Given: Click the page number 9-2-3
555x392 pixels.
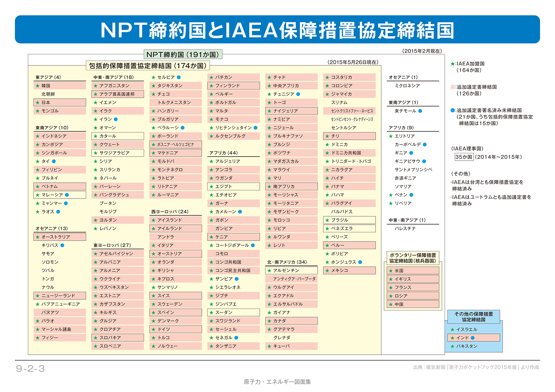Looking at the screenshot, I should (x=30, y=369).
